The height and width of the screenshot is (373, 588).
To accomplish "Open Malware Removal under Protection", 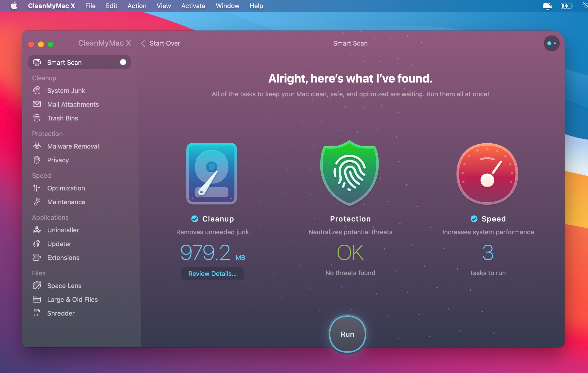I will [73, 146].
